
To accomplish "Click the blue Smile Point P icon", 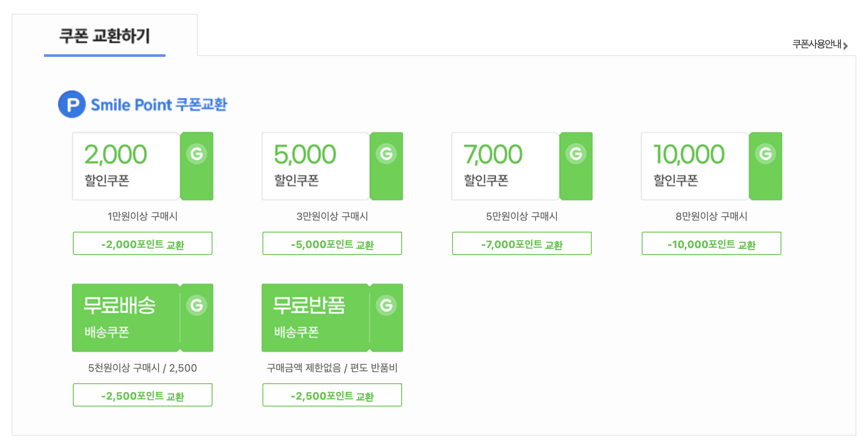I will click(x=72, y=104).
